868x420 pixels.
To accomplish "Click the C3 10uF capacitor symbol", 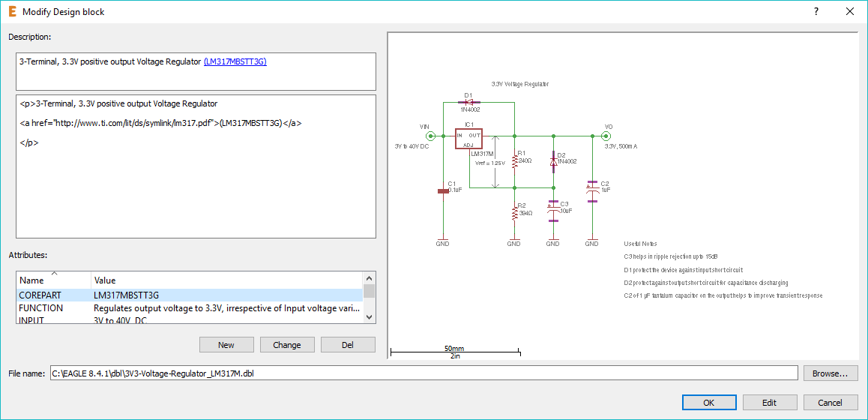I will (553, 211).
